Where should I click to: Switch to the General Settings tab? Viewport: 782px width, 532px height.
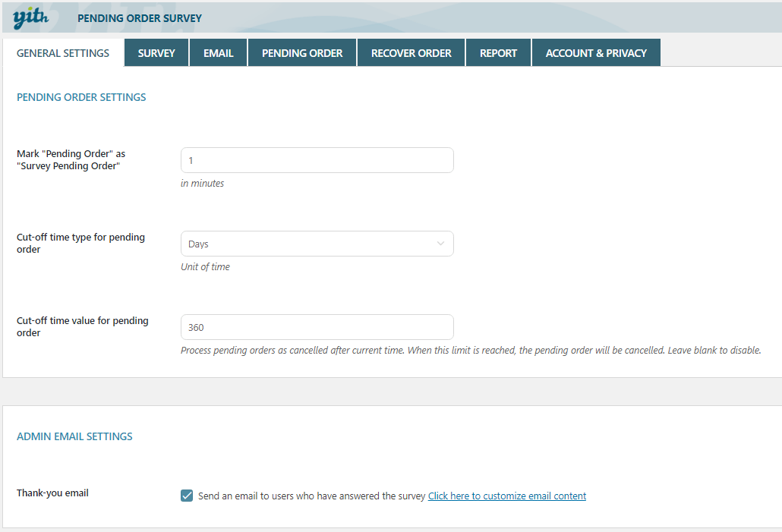(63, 53)
